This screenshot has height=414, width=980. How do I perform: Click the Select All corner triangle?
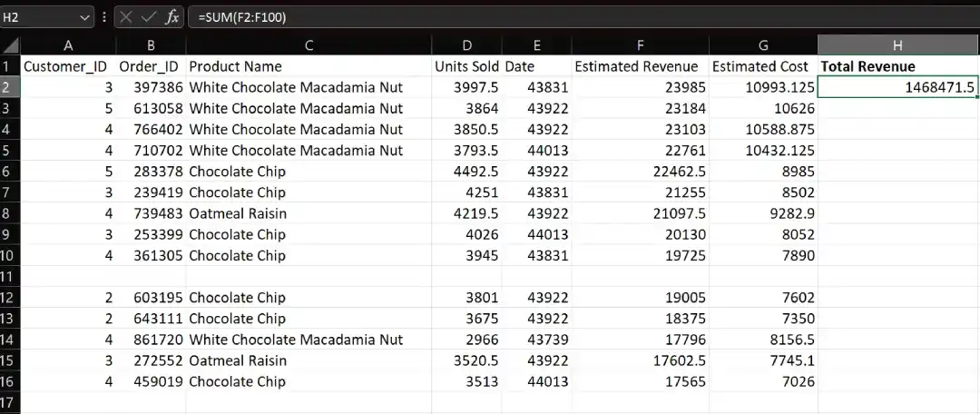[11, 45]
